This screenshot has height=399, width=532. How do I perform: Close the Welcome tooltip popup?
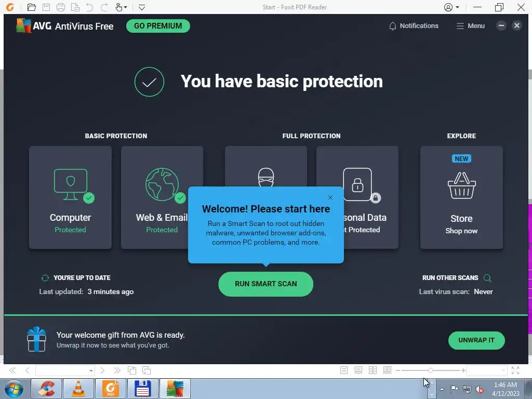(x=330, y=197)
